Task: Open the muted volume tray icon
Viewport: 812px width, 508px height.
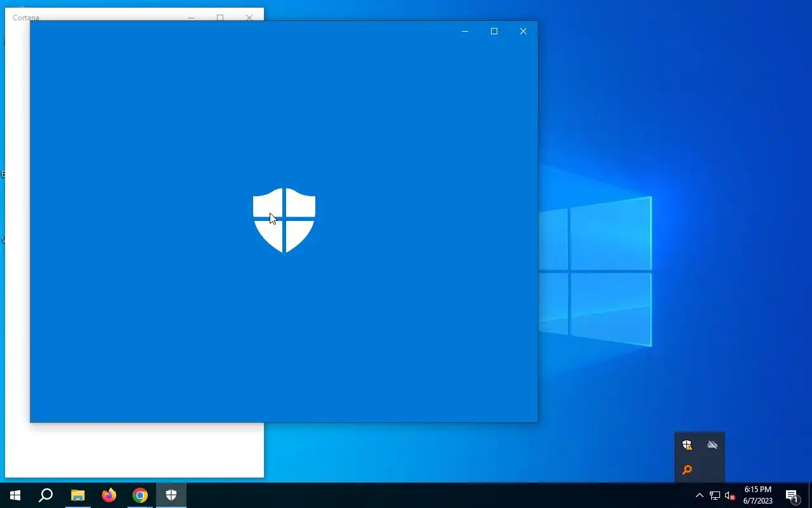Action: click(730, 495)
